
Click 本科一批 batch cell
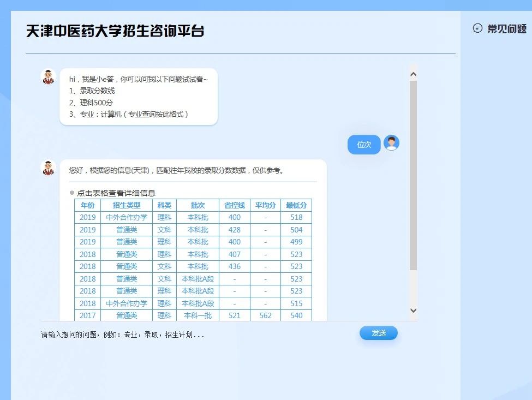point(198,315)
